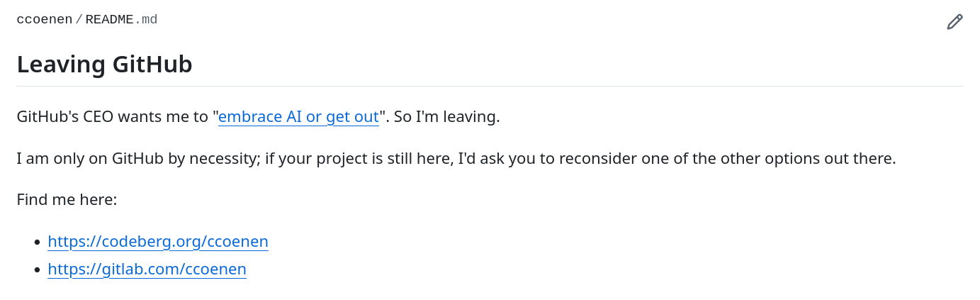Screen dimensions: 980x300
Task: Click the "So I'm leaving." sentence
Action: point(446,116)
